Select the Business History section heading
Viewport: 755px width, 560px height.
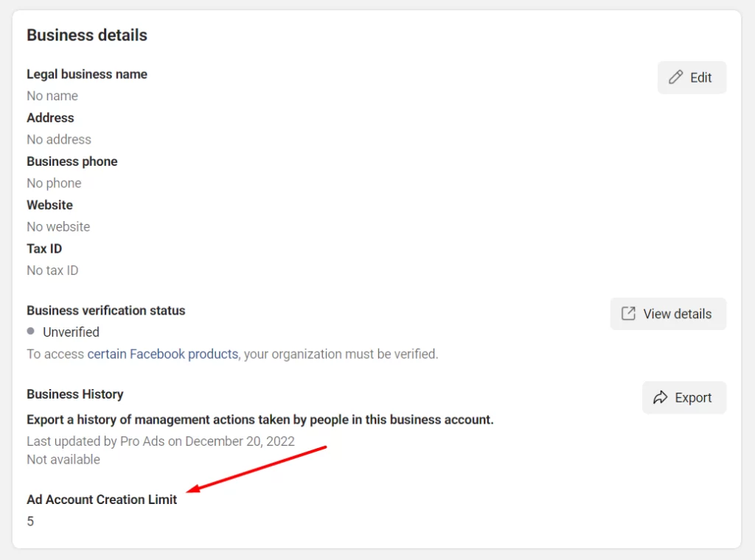[74, 393]
